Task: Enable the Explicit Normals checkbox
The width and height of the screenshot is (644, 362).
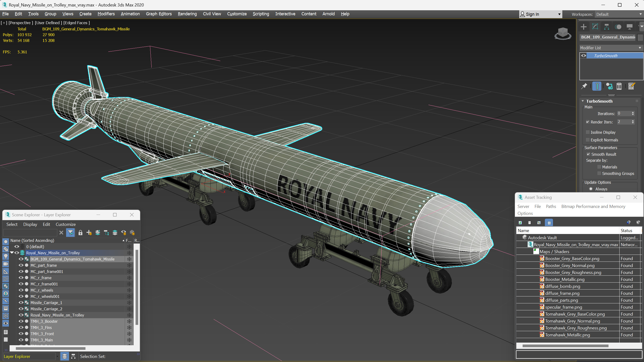Action: click(x=588, y=140)
